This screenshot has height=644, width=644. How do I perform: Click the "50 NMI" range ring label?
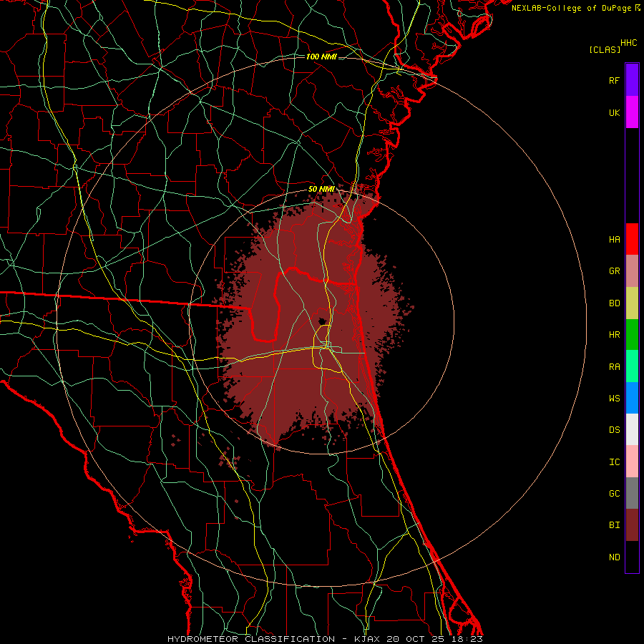[x=321, y=189]
